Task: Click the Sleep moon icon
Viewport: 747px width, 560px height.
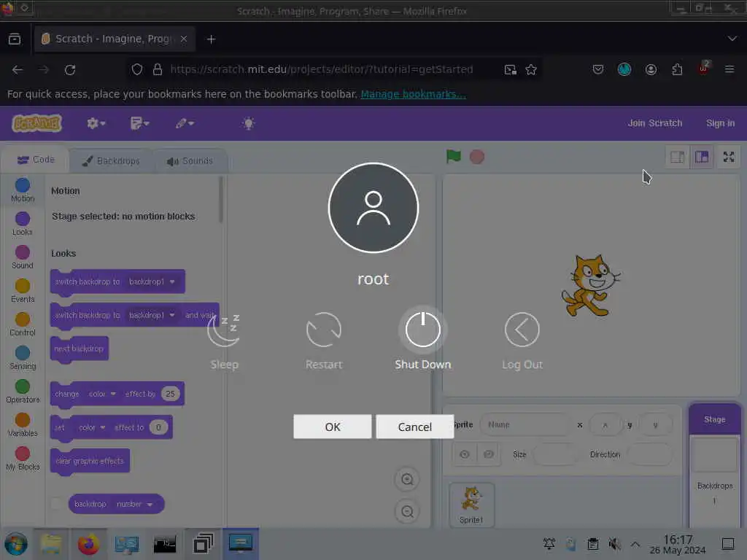Action: coord(224,330)
